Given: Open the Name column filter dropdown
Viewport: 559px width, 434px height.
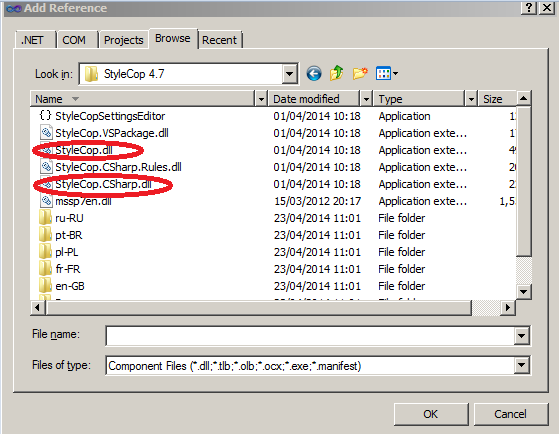Looking at the screenshot, I should 261,99.
